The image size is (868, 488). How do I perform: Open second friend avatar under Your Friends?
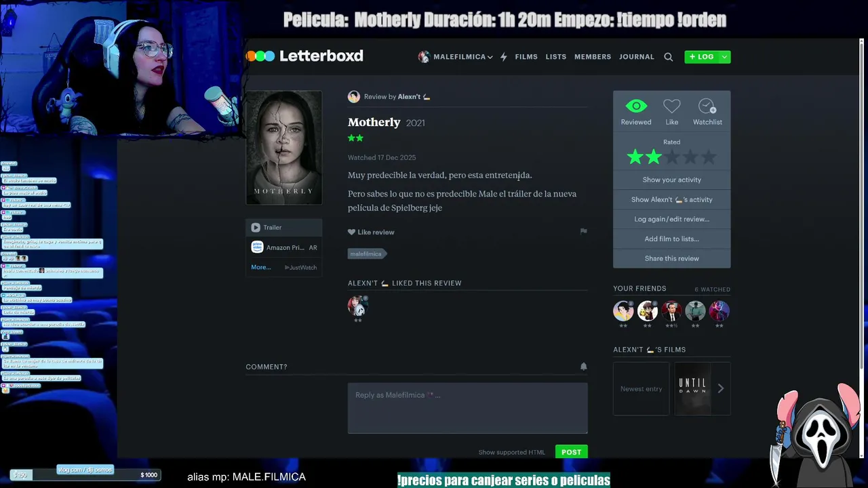click(x=648, y=311)
